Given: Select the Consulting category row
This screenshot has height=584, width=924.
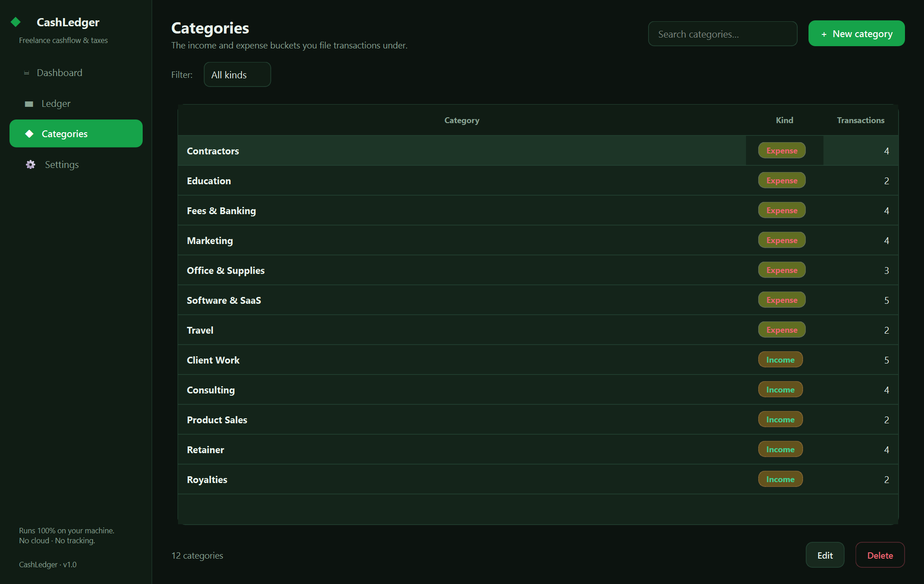Looking at the screenshot, I should pyautogui.click(x=538, y=390).
